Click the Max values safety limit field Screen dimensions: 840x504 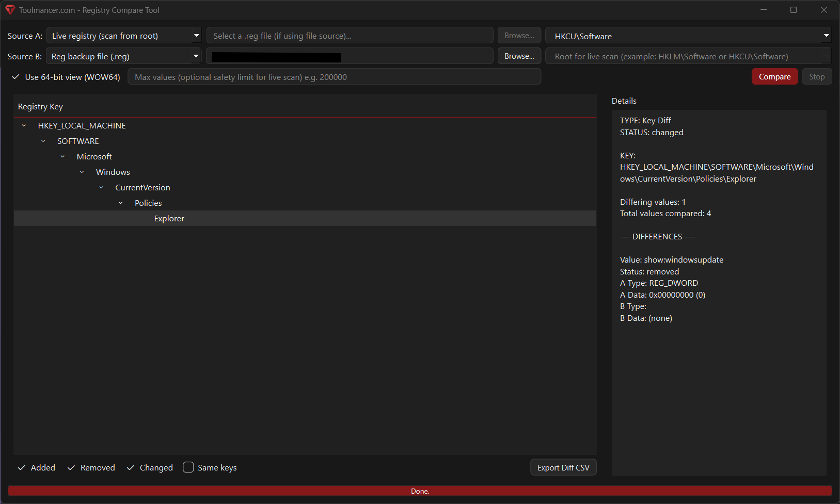pos(334,77)
